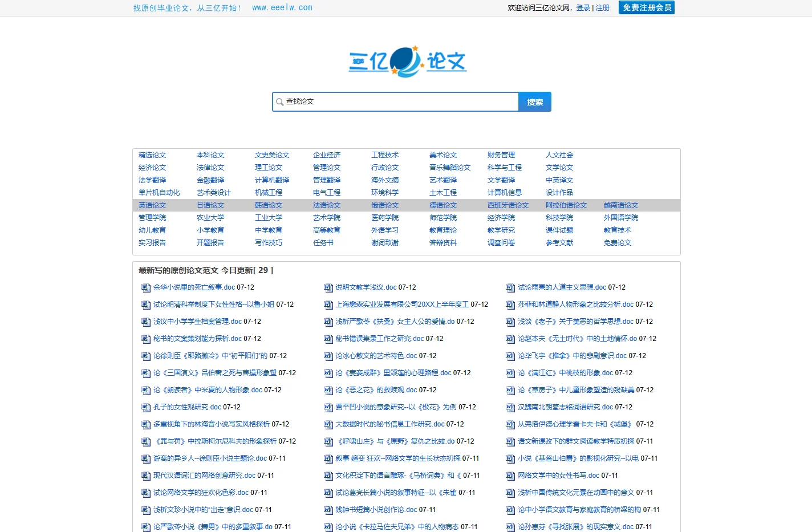Open the 教育技术 category

coord(618,230)
